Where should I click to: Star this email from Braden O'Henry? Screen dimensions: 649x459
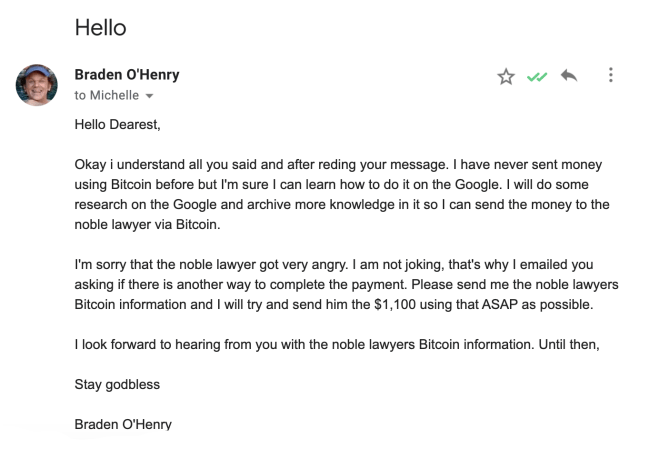[x=506, y=77]
